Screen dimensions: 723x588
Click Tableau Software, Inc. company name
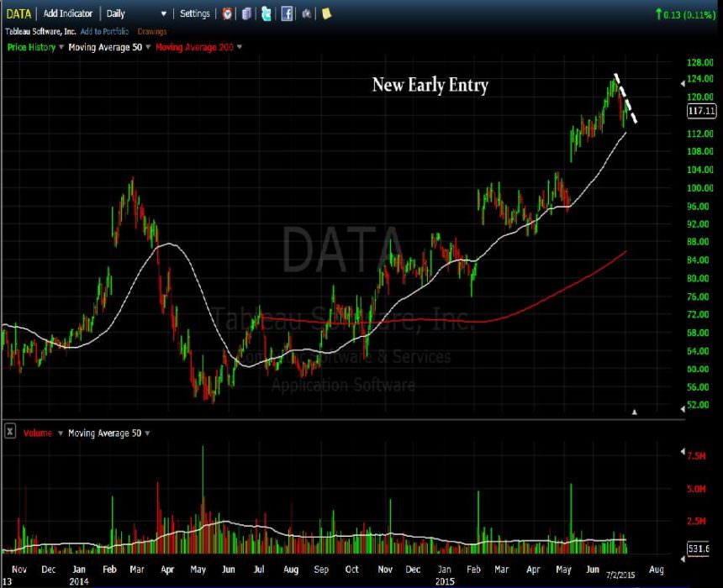[40, 31]
